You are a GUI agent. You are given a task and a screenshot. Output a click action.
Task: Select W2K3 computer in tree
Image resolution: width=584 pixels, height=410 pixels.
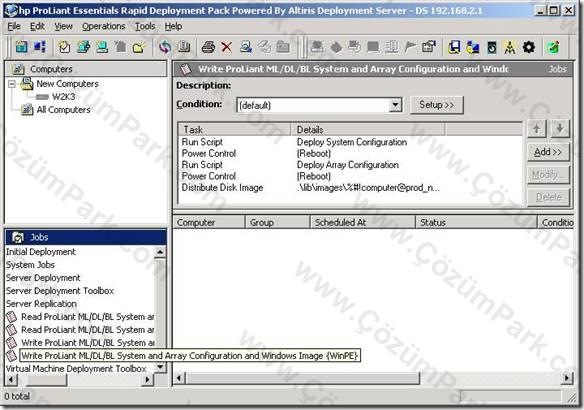(63, 97)
